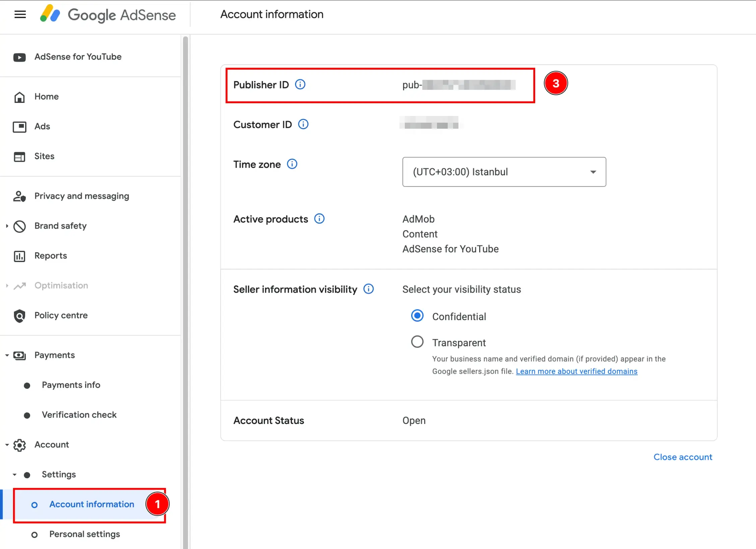The image size is (756, 549).
Task: Show info tooltip for Customer ID
Action: [x=303, y=124]
